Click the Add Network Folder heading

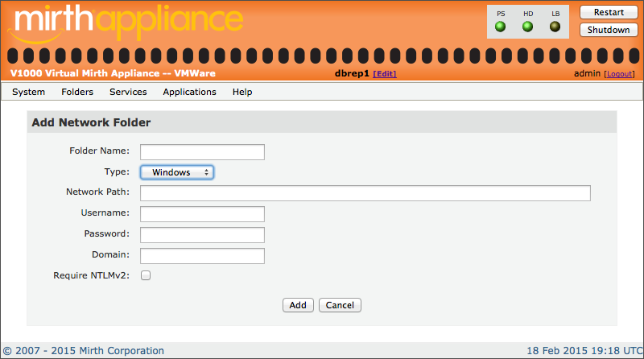[x=91, y=122]
